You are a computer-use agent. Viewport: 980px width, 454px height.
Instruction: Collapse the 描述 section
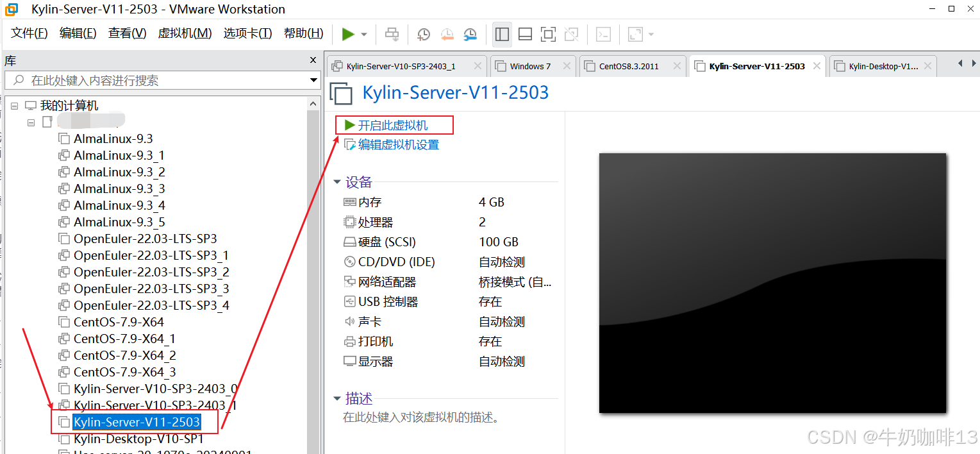pos(337,399)
